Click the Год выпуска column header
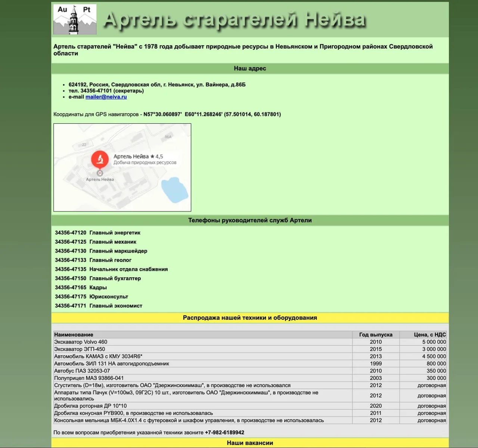 click(x=376, y=335)
